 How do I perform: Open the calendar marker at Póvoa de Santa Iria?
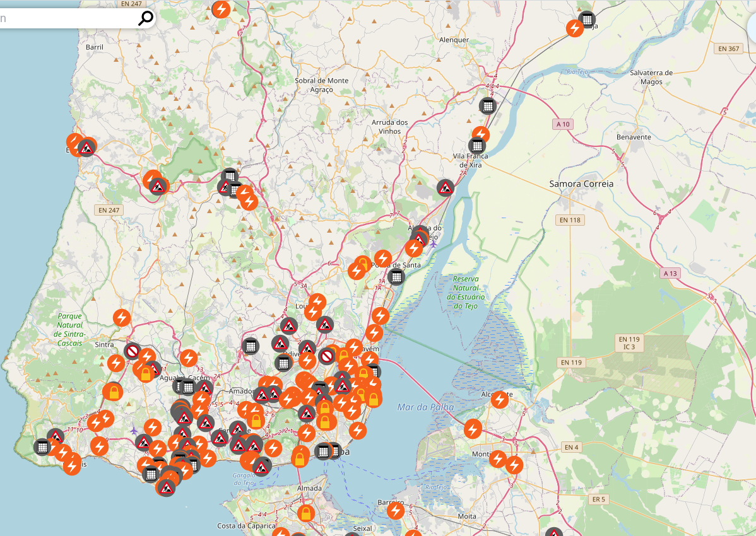[x=396, y=277]
